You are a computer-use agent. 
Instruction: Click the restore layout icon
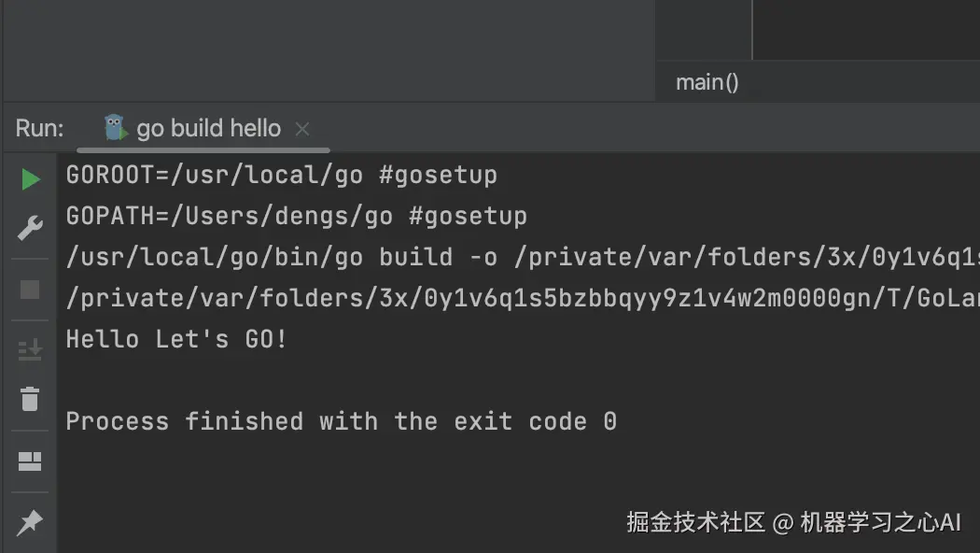[30, 461]
